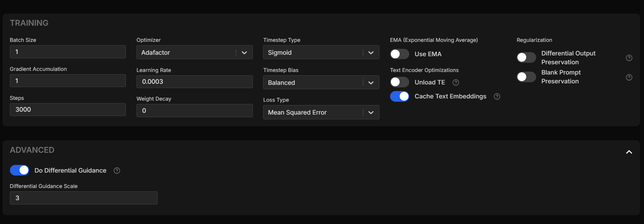The image size is (644, 224).
Task: Turn on Unload TE switch
Action: pos(399,82)
